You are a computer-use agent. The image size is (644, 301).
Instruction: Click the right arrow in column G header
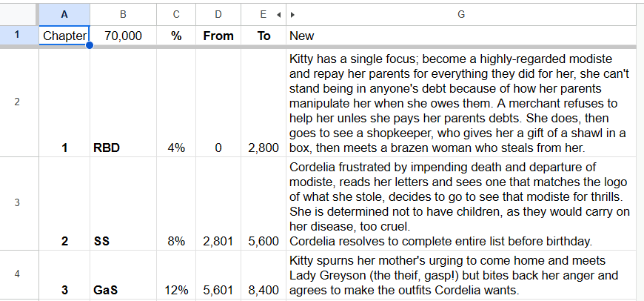(292, 15)
